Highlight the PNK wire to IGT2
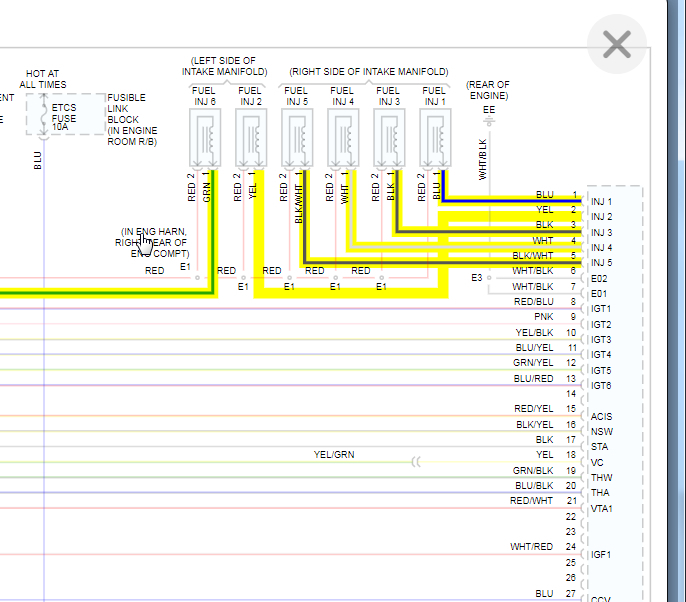The height and width of the screenshot is (602, 686). (x=291, y=324)
